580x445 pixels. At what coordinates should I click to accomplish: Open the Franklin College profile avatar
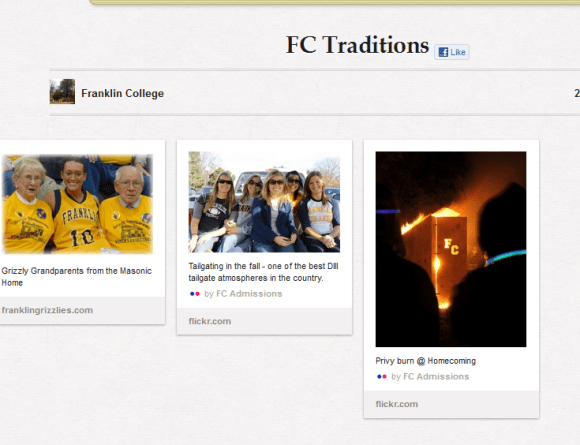click(63, 91)
